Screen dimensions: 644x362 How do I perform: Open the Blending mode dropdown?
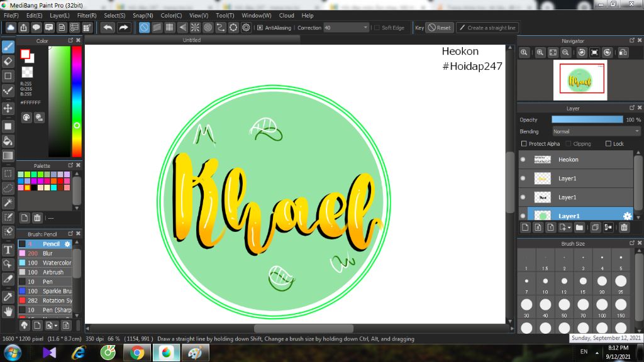pyautogui.click(x=596, y=132)
